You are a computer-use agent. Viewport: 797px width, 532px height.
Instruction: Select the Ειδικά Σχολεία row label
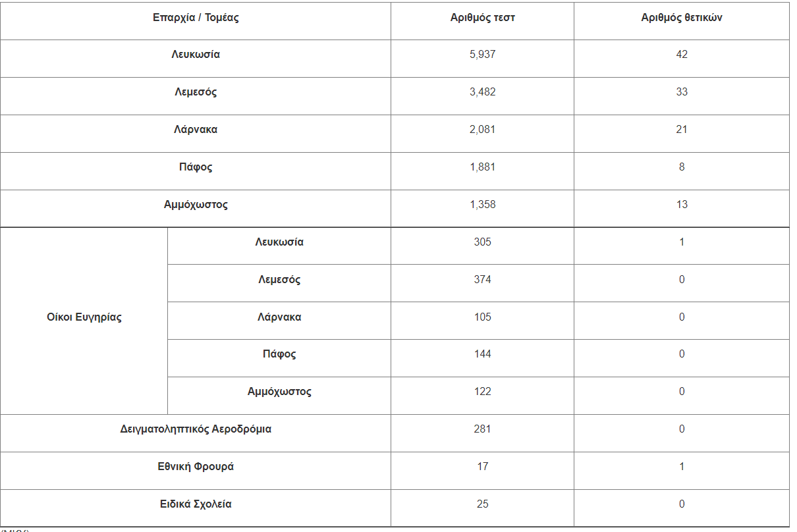click(x=196, y=504)
